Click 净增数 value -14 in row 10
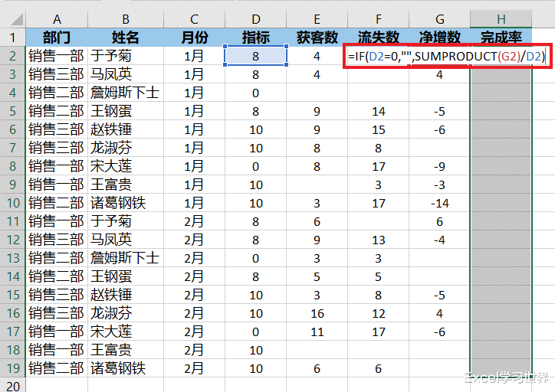 coord(439,203)
